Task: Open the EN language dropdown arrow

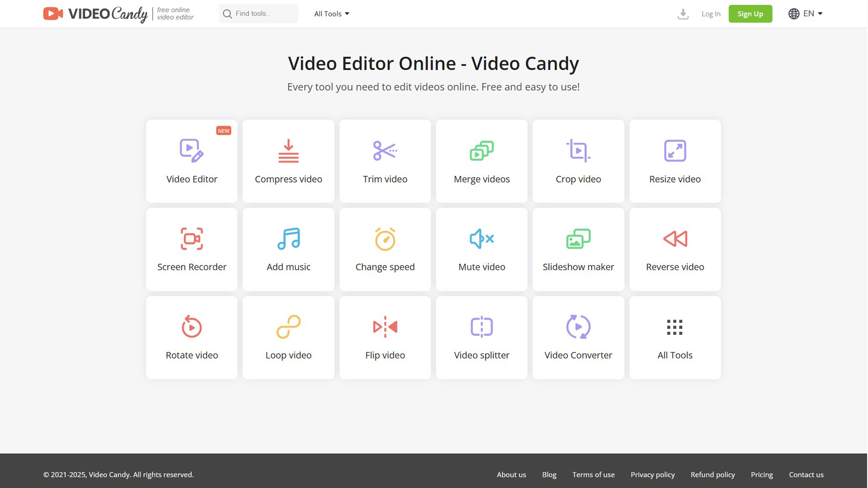Action: 820,14
